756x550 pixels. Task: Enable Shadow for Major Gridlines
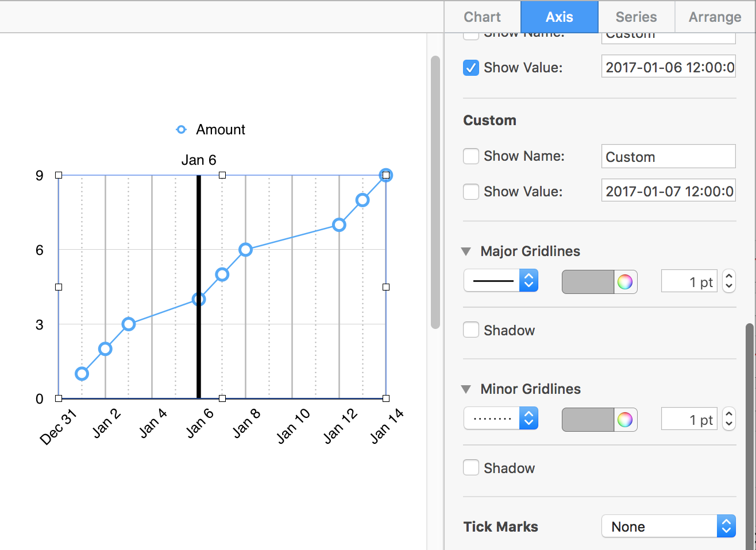click(471, 330)
